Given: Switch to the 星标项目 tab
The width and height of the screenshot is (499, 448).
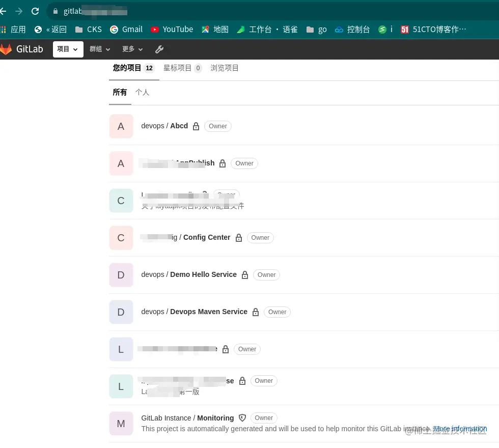Looking at the screenshot, I should [182, 68].
